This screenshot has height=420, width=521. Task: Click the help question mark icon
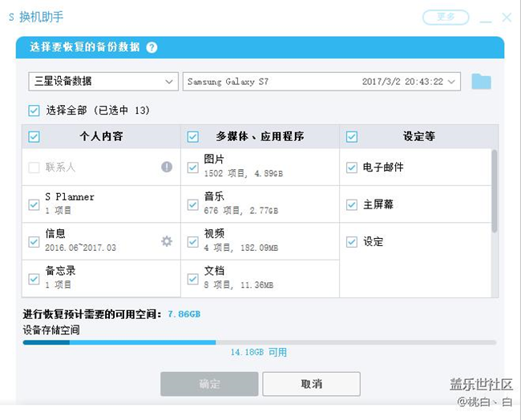[x=151, y=47]
